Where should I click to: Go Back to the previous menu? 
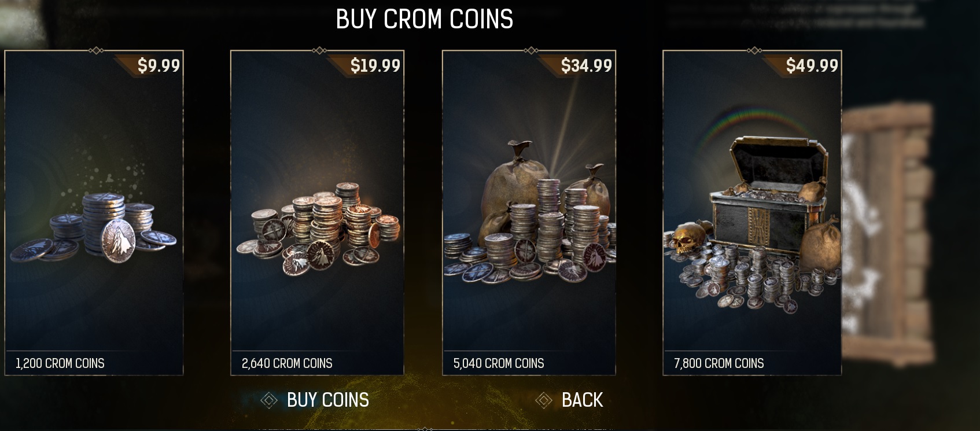tap(583, 400)
